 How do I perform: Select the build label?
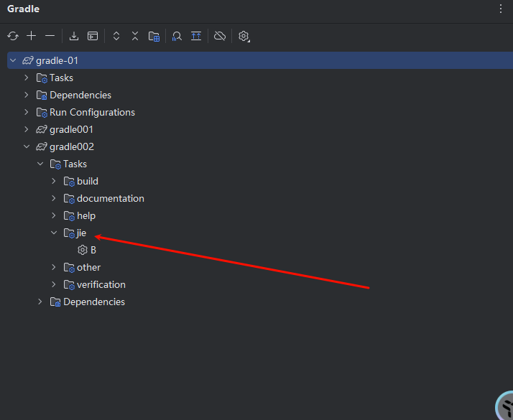[88, 182]
